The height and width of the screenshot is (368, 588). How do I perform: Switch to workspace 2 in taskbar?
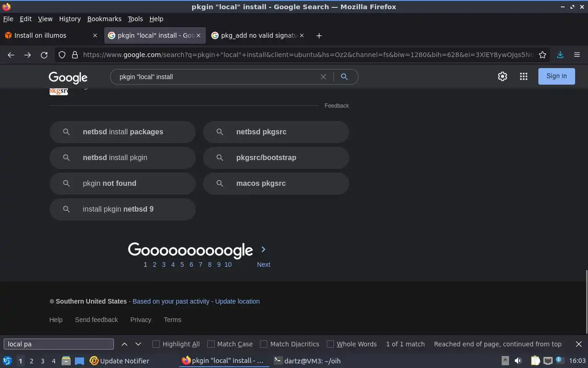click(31, 361)
